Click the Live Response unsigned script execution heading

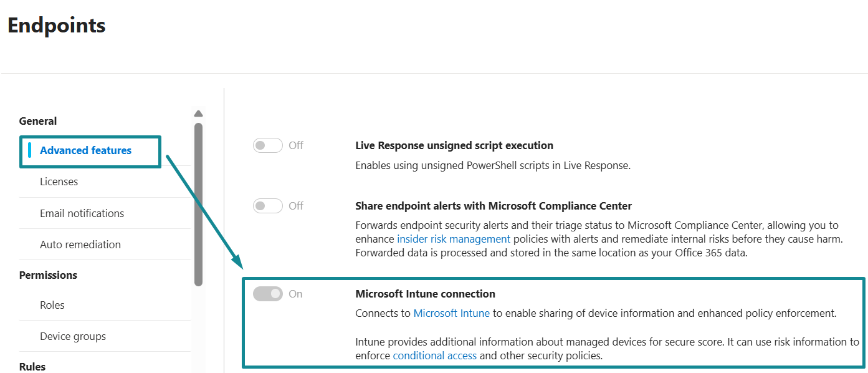tap(454, 145)
